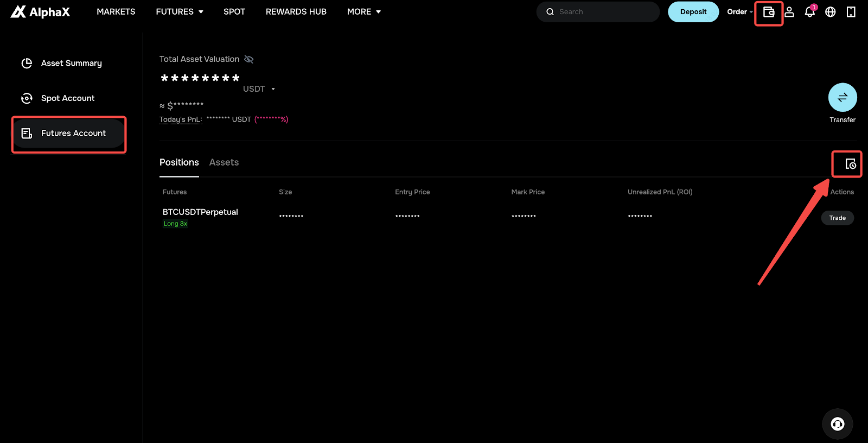
Task: Click the masked PnL percentage in red
Action: [271, 119]
